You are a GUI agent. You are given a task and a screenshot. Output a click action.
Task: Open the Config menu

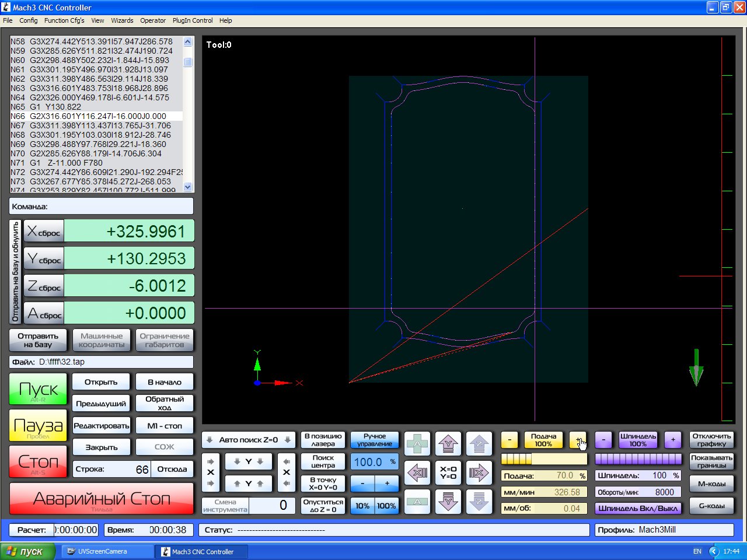click(28, 20)
